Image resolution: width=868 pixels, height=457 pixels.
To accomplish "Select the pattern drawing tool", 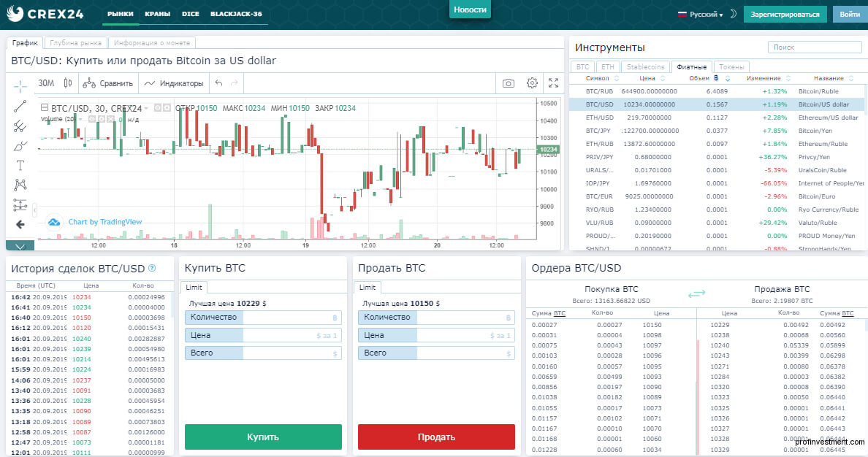I will pyautogui.click(x=20, y=185).
